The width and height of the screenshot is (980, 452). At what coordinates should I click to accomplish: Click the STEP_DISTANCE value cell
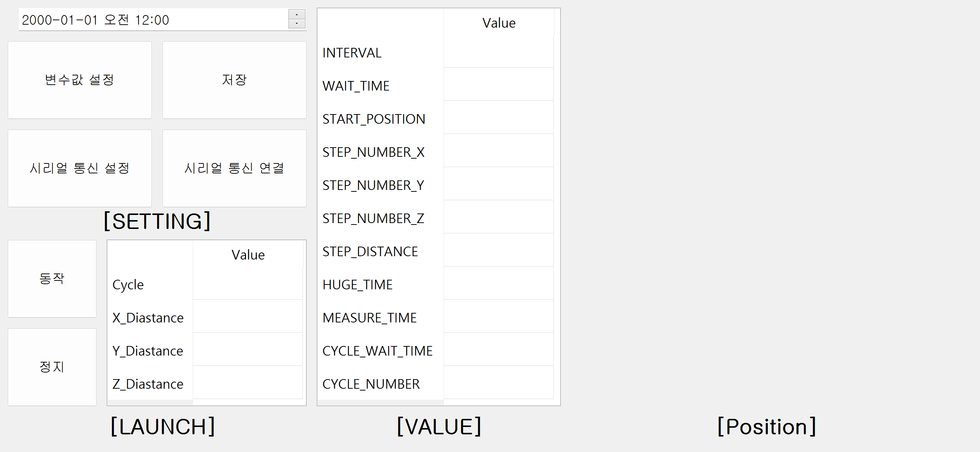point(498,250)
